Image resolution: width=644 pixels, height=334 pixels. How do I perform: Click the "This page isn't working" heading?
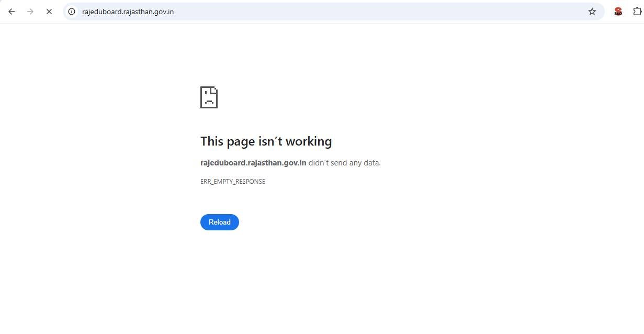266,141
